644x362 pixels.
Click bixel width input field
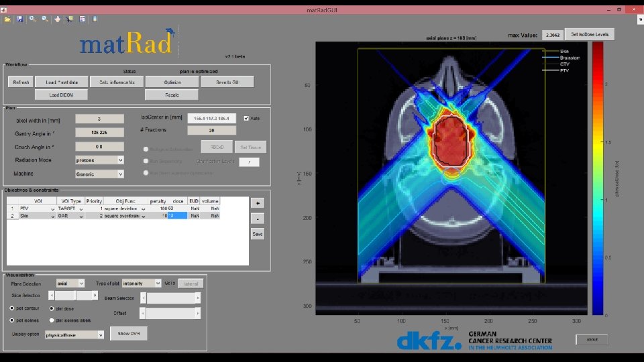99,119
